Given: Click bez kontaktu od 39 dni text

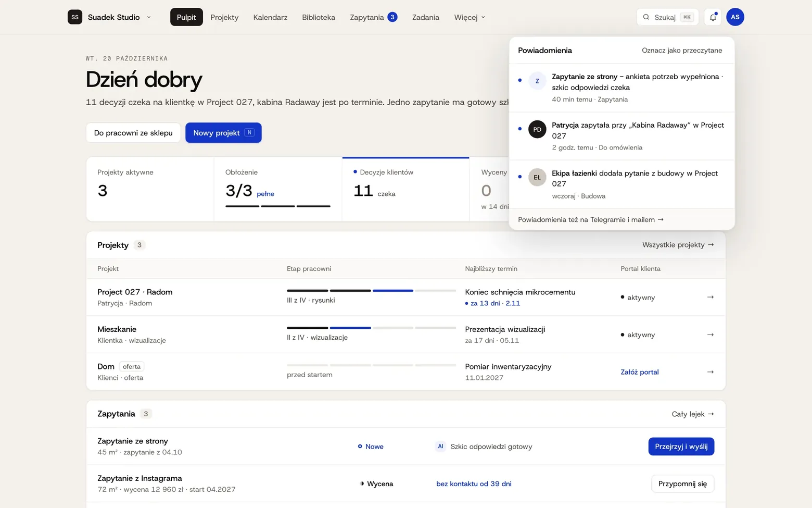Looking at the screenshot, I should (474, 484).
